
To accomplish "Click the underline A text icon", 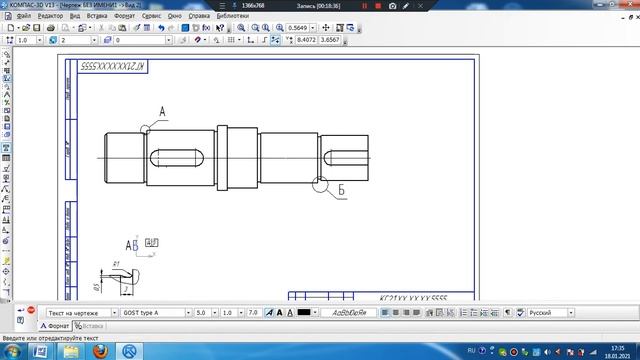I will pyautogui.click(x=290, y=313).
